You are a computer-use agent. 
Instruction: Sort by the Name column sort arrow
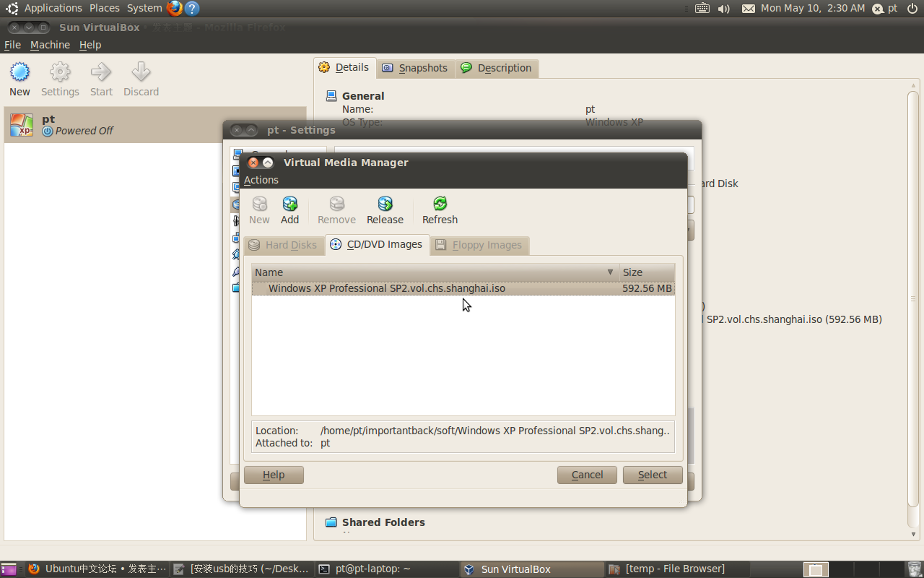click(610, 272)
